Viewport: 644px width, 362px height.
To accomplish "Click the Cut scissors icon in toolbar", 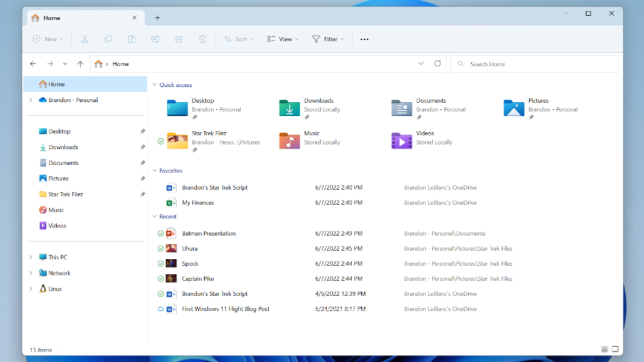I will pyautogui.click(x=85, y=39).
